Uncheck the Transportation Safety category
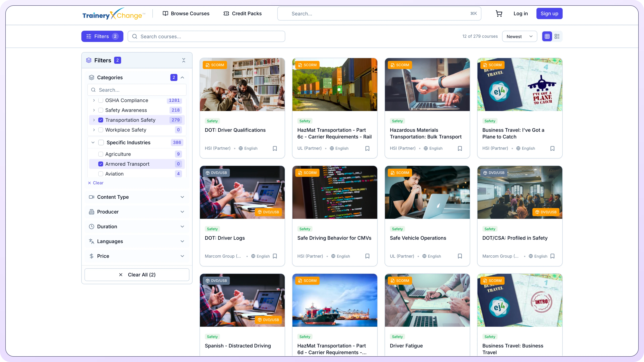This screenshot has height=362, width=644. [101, 120]
